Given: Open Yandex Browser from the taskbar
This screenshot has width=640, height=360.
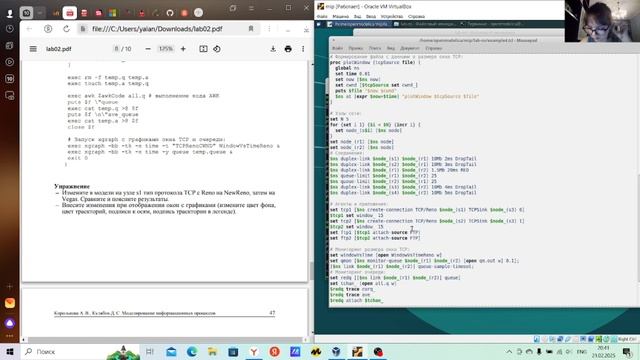Looking at the screenshot, I should point(253,351).
